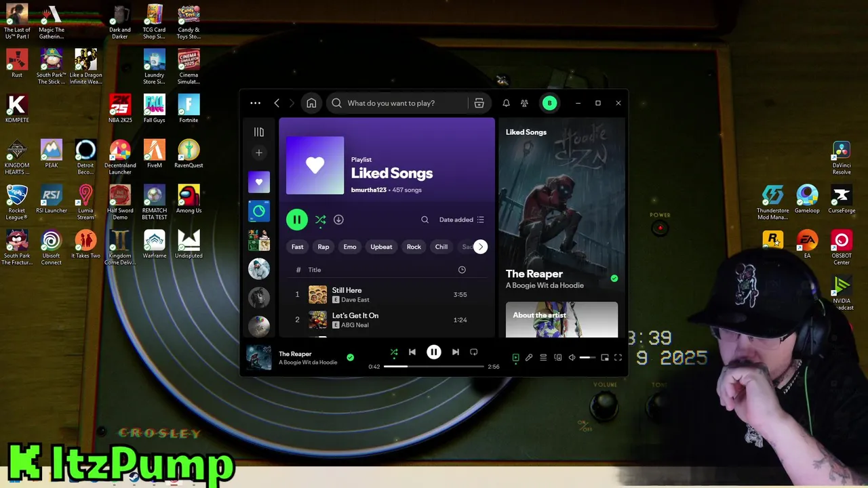Toggle repeat mode
Screen dimensions: 868x488
(474, 352)
